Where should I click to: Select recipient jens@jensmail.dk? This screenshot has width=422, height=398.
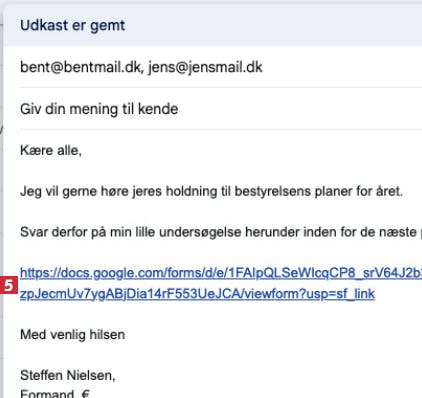click(205, 67)
